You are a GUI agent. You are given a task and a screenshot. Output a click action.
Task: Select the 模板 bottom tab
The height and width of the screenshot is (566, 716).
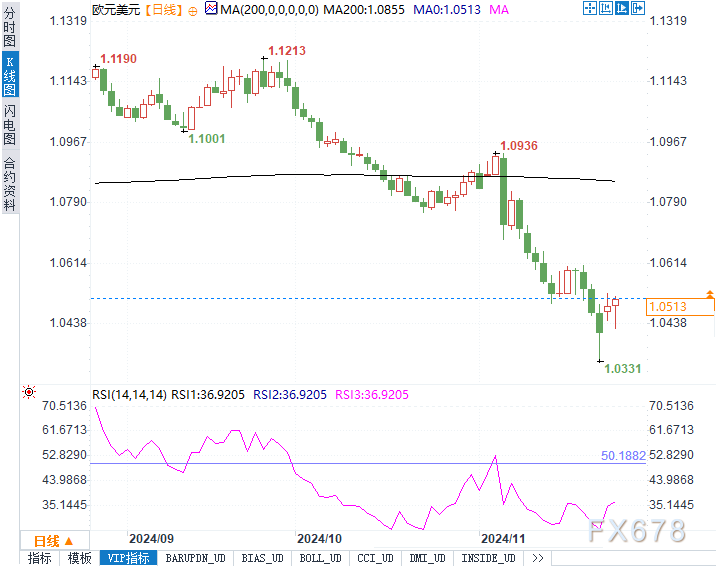[x=80, y=558]
